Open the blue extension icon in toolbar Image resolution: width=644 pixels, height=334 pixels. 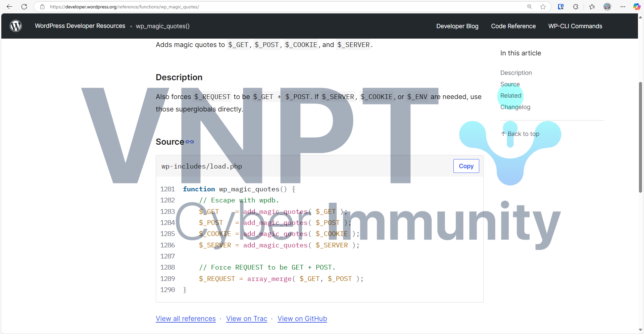tap(561, 7)
